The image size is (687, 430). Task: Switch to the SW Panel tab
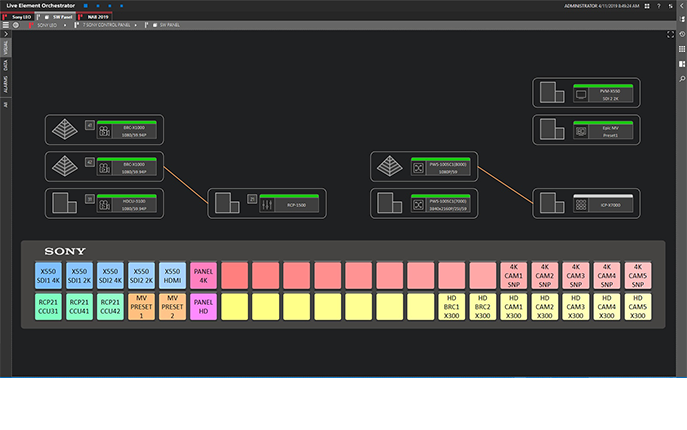[x=56, y=17]
